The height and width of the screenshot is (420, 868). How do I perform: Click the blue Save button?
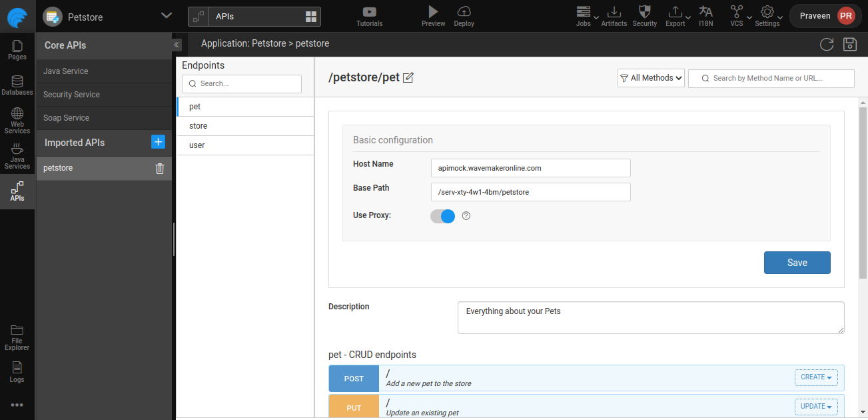pyautogui.click(x=797, y=263)
